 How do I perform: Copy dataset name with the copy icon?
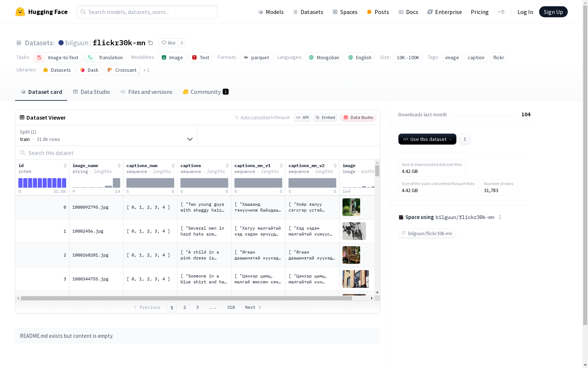pos(150,43)
